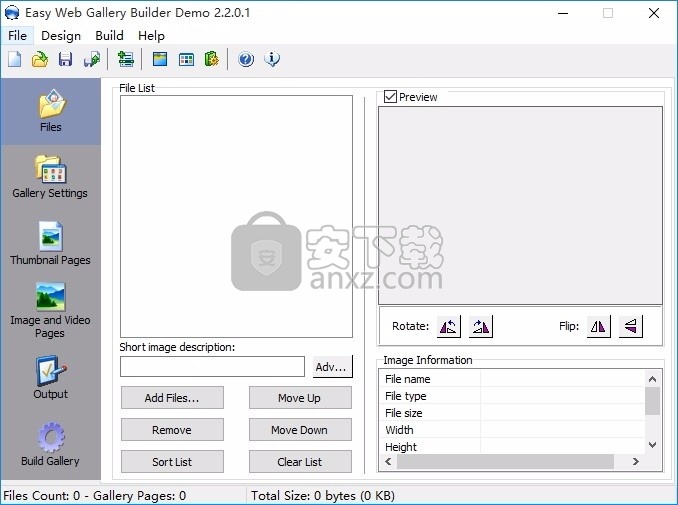Click the Image Information scroll up arrow

[x=652, y=379]
